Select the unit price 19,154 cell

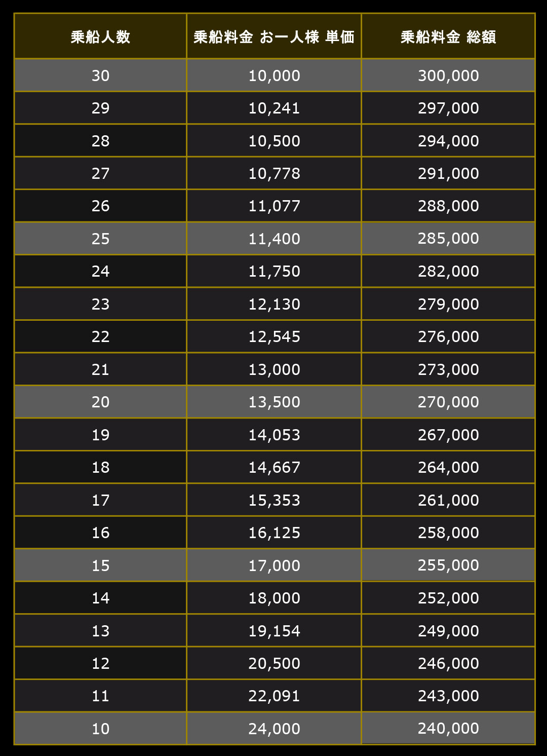274,631
